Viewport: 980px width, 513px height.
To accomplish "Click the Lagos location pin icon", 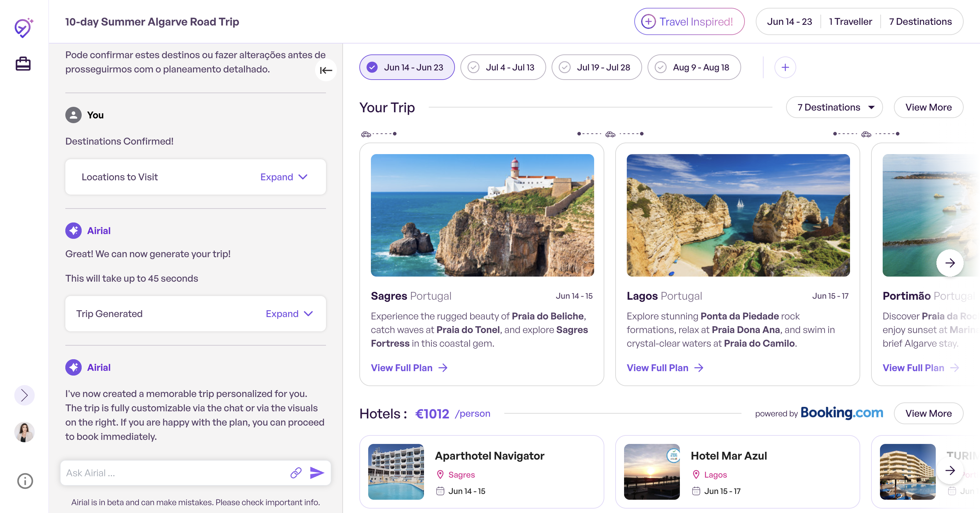I will pos(696,475).
